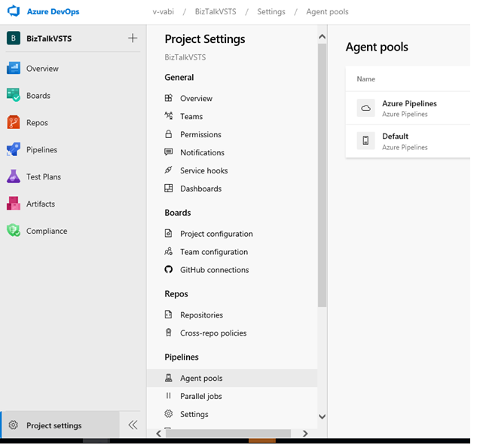The height and width of the screenshot is (448, 477).
Task: Click the Teams settings icon
Action: coord(169,116)
